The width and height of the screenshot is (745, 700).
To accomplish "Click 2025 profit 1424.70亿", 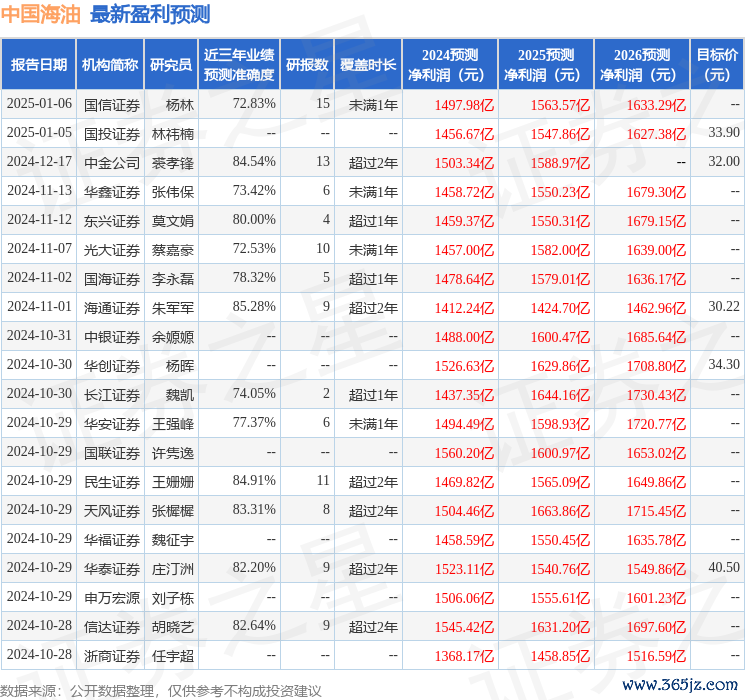I will [561, 308].
